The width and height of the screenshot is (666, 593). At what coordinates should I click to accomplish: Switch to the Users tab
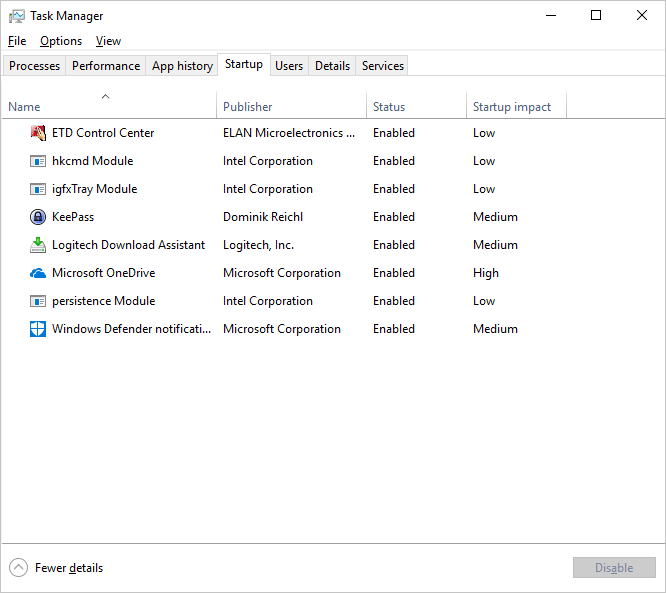(x=289, y=66)
